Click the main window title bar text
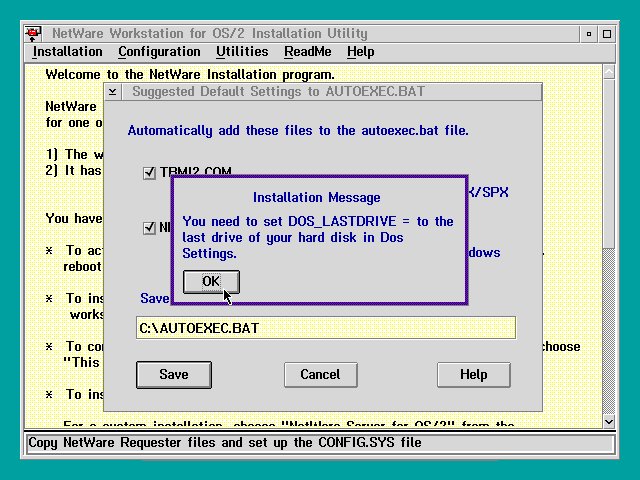The image size is (640, 480). [210, 33]
